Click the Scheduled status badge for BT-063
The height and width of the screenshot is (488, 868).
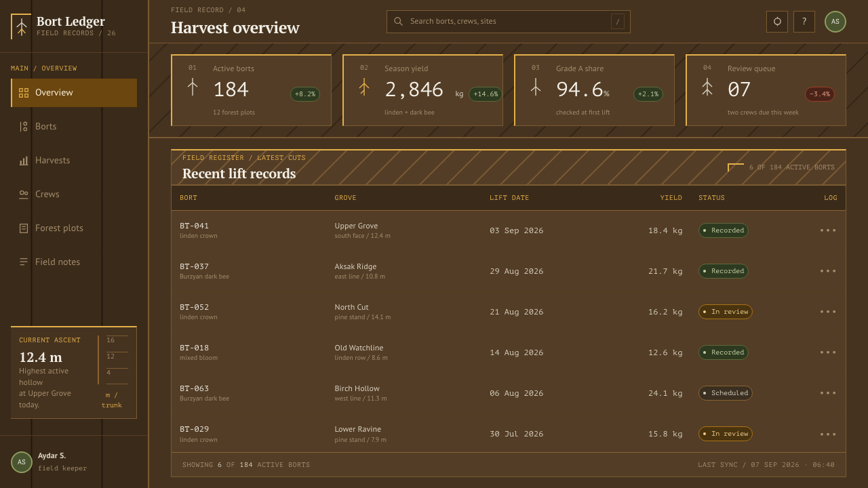[726, 393]
